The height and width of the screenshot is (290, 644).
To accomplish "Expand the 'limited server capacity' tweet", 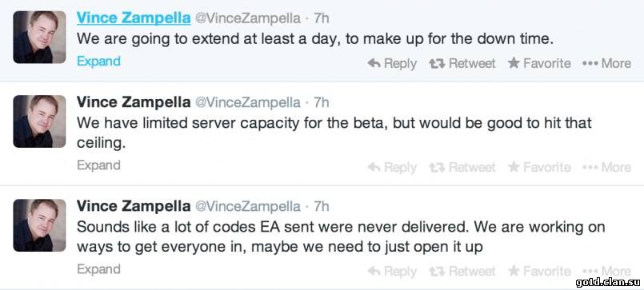I will pyautogui.click(x=98, y=165).
